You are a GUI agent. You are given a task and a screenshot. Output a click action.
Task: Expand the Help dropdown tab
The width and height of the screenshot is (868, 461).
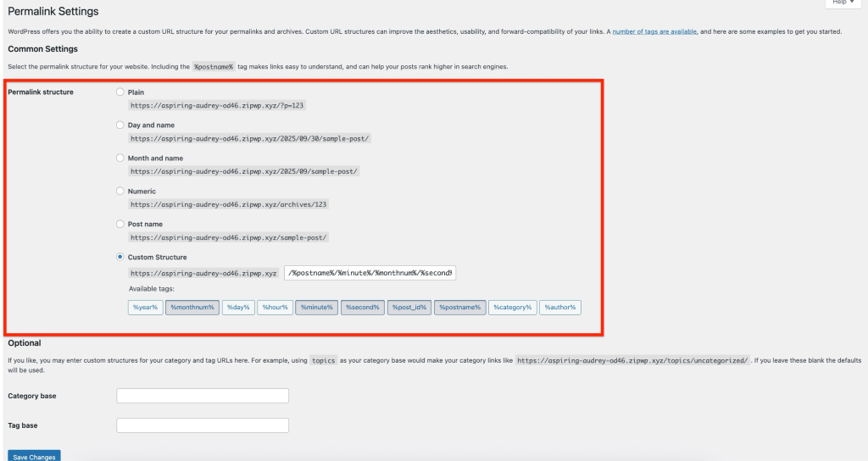843,3
